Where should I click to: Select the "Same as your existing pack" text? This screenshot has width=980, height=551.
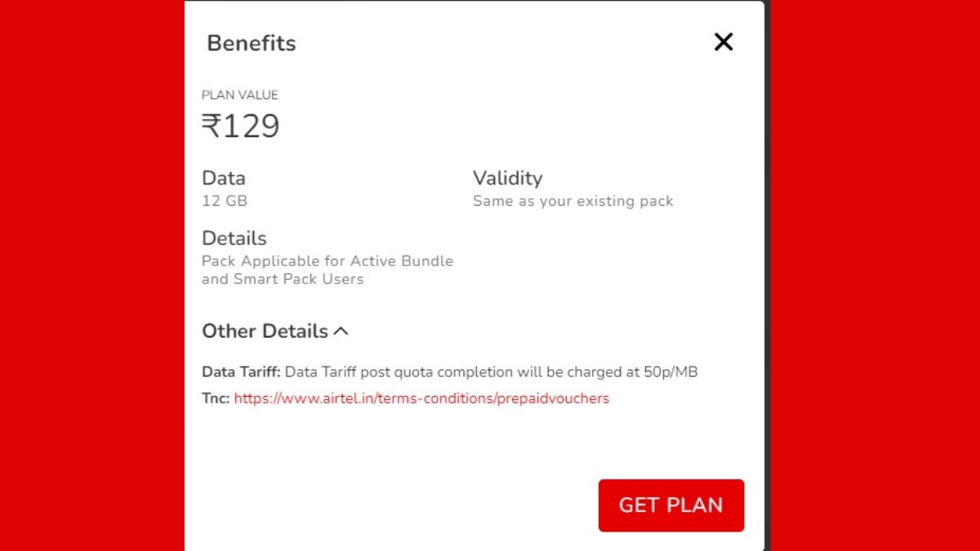click(572, 201)
